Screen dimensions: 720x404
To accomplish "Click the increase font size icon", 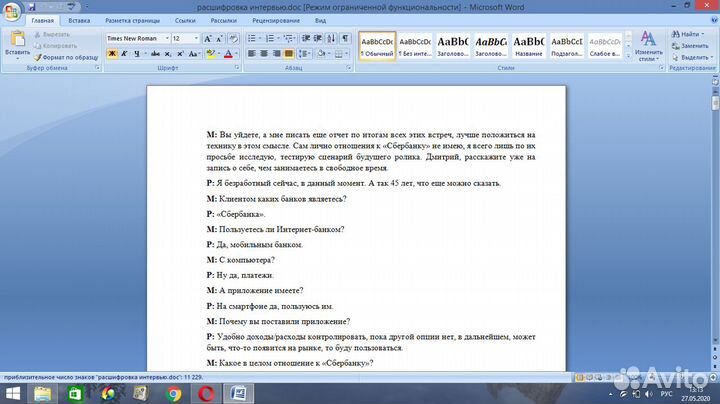I will click(208, 38).
